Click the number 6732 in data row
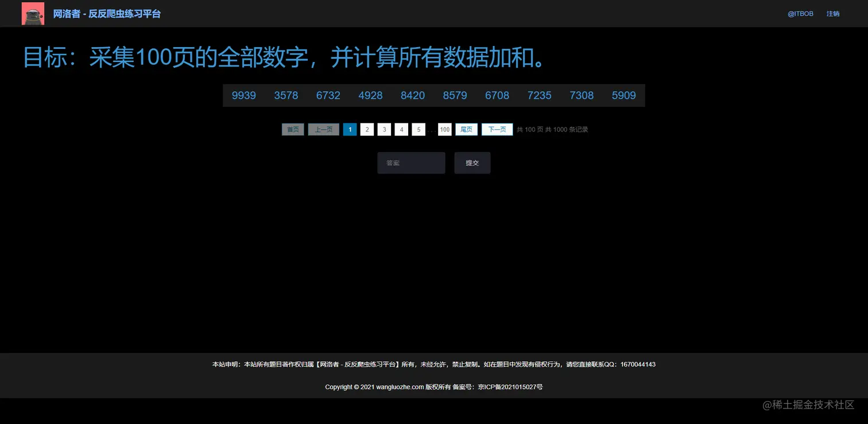The height and width of the screenshot is (424, 868). [328, 95]
